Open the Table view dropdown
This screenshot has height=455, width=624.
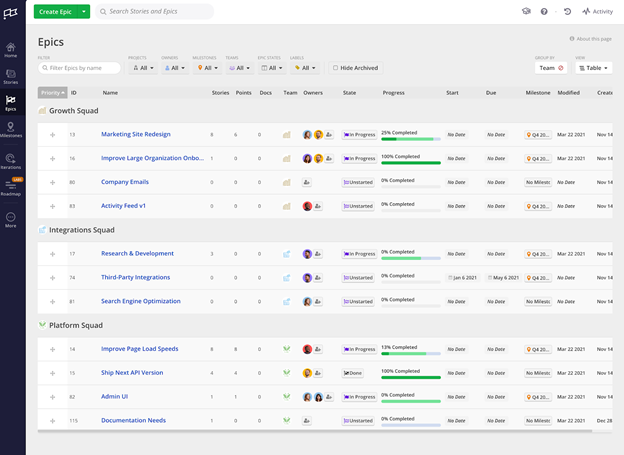tap(593, 68)
